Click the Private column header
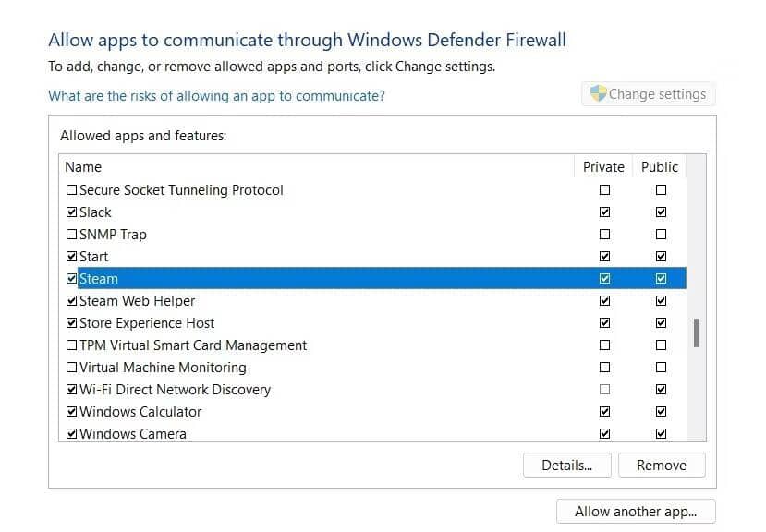766x532 pixels. [603, 167]
